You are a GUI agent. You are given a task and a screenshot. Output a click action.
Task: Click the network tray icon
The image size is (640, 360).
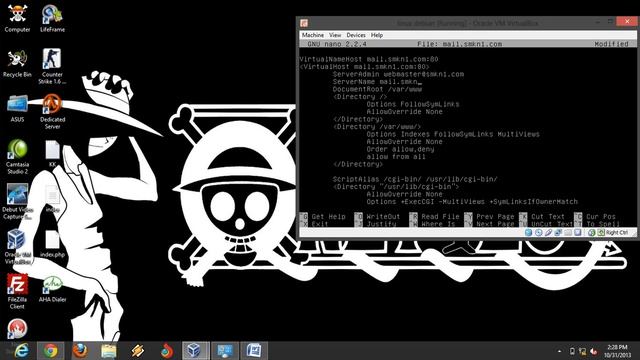pos(582,351)
